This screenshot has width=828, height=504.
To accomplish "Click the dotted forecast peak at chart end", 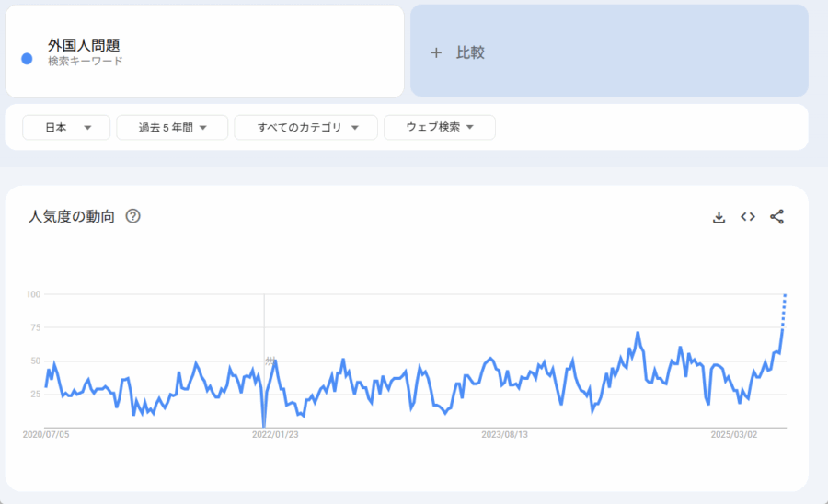I will coord(785,296).
